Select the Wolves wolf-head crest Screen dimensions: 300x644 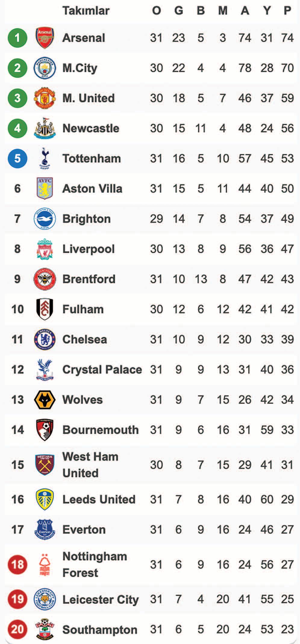tap(45, 400)
